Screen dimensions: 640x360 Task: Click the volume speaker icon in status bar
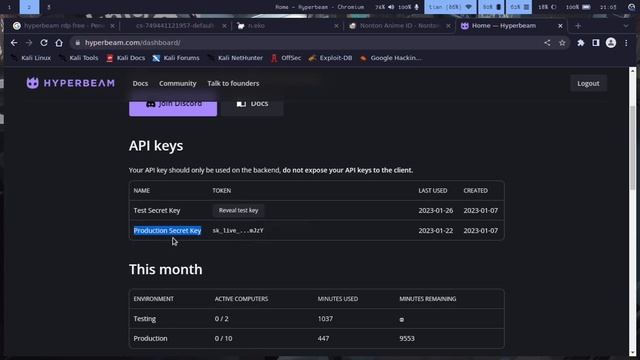(391, 7)
